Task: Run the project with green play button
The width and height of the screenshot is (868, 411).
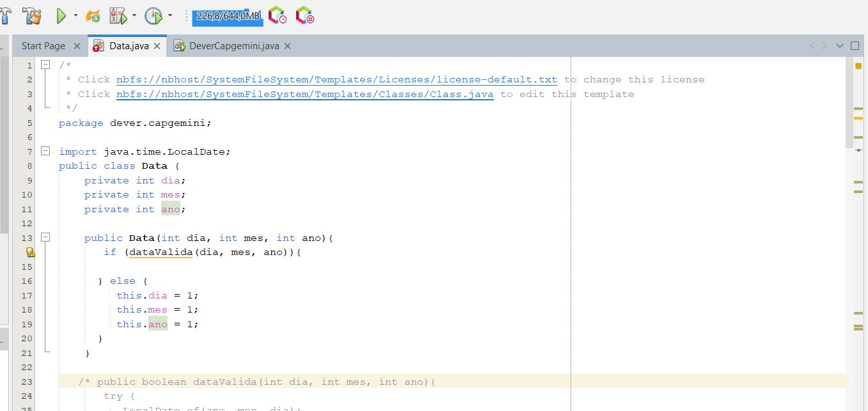Action: (61, 15)
